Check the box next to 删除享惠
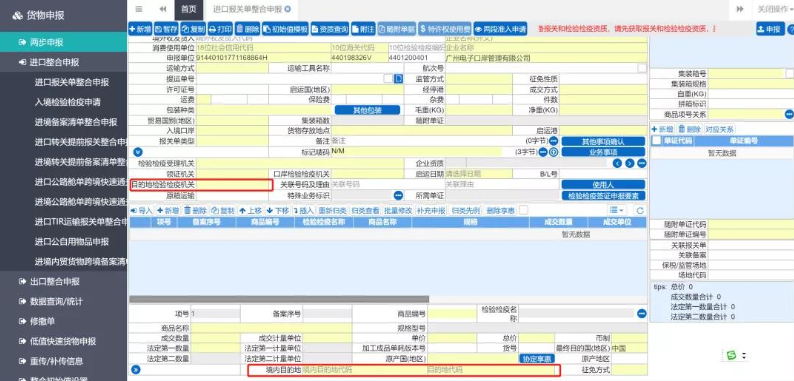The image size is (794, 381). point(523,210)
